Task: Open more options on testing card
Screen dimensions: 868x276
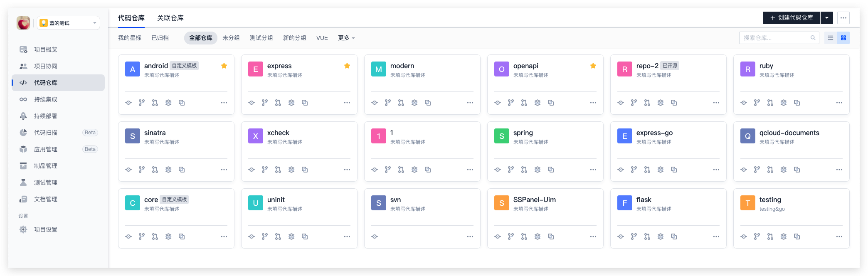Action: (839, 237)
